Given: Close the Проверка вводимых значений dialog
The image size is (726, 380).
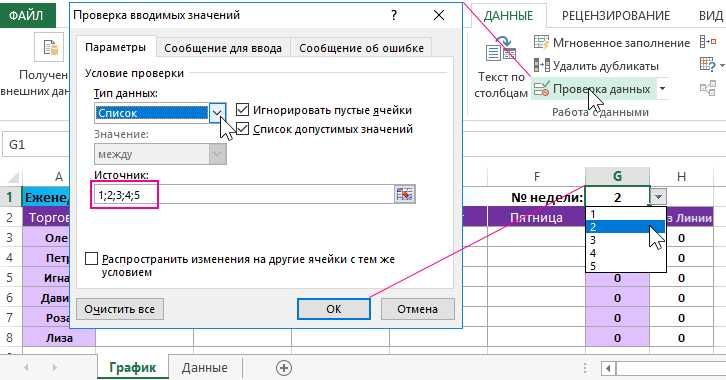Looking at the screenshot, I should pyautogui.click(x=438, y=15).
